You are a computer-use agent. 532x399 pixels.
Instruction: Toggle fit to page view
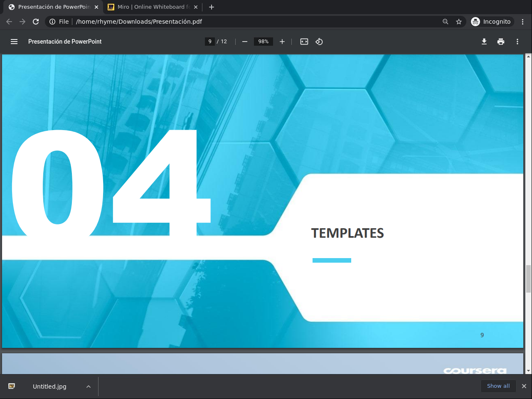click(x=304, y=42)
